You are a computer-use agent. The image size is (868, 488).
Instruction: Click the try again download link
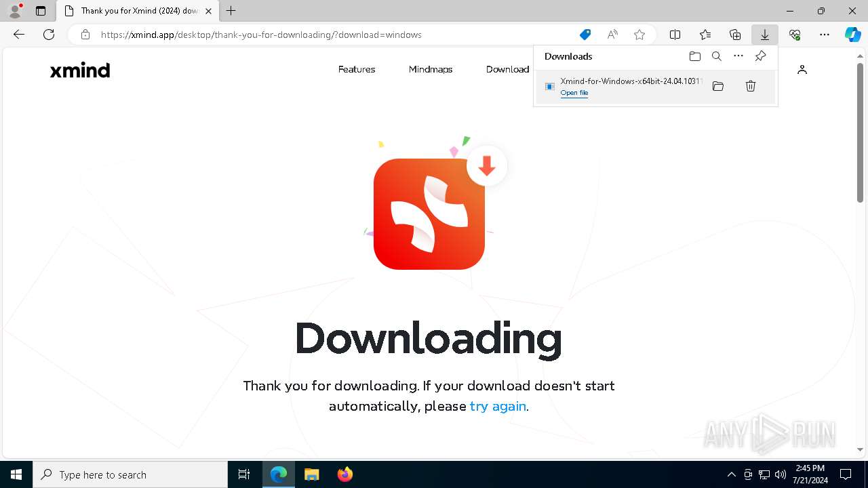498,406
